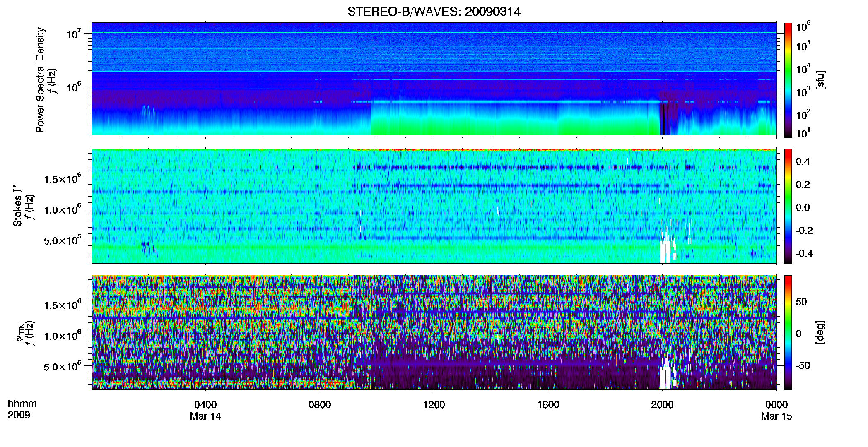868x447 pixels.
Task: Click the [deg] unit label
Action: [820, 332]
